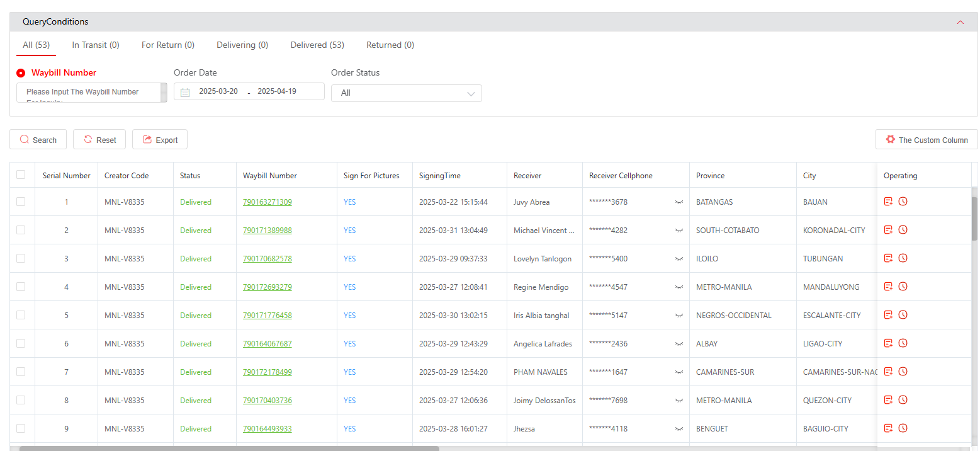Open calendar icon in Order Date field
980x451 pixels.
pyautogui.click(x=185, y=92)
